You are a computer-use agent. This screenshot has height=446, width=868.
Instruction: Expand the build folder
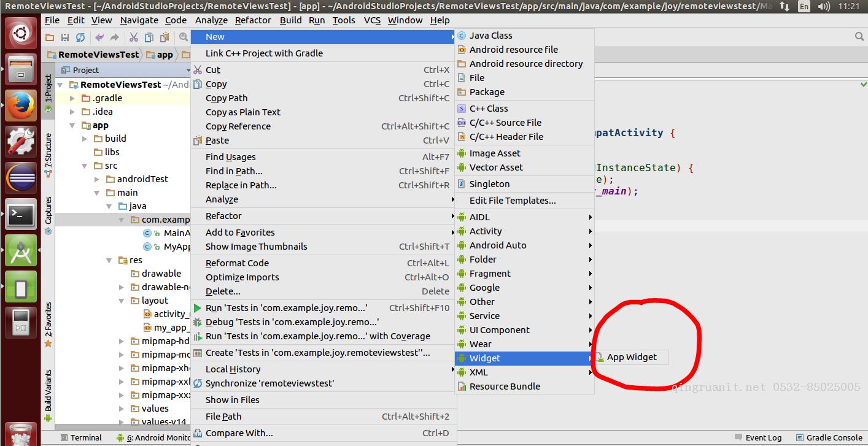pos(85,139)
